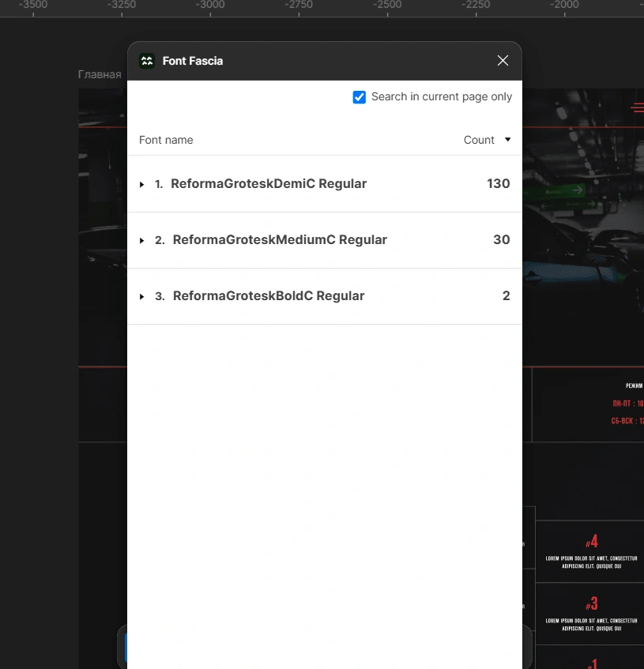
Task: Click the 'Search in current page only' label
Action: click(441, 97)
